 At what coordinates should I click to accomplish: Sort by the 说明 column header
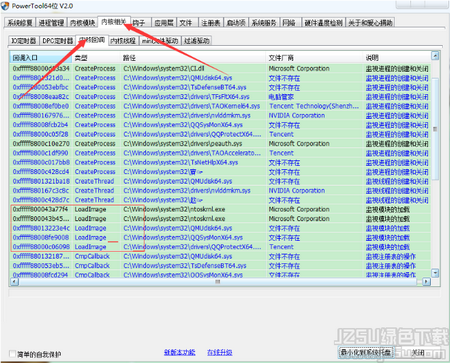[397, 58]
